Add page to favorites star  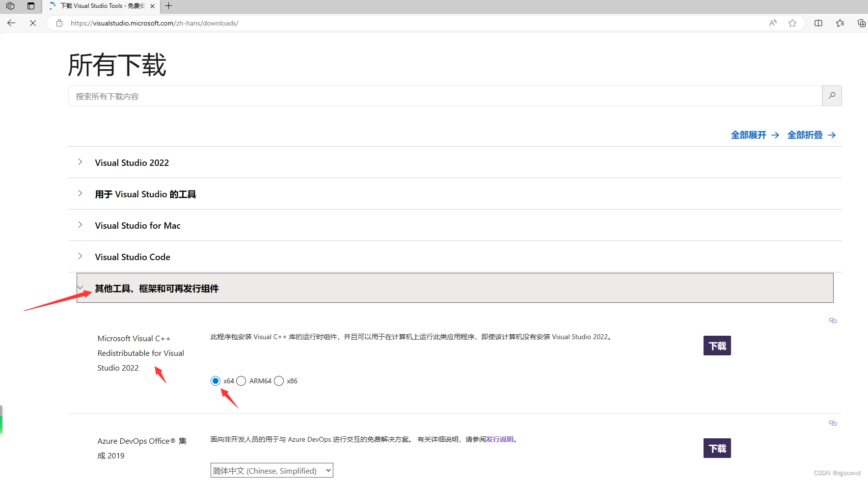point(792,23)
